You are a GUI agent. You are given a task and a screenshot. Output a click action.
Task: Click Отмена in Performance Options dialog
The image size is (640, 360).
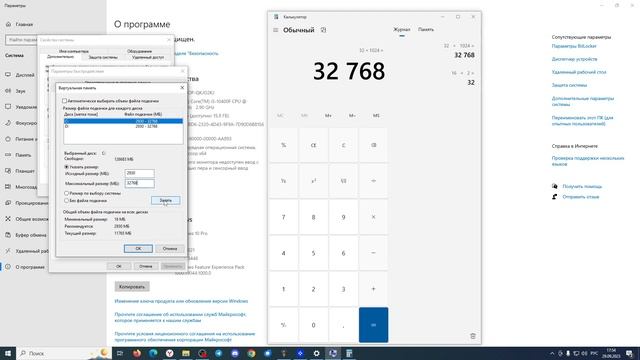click(146, 266)
